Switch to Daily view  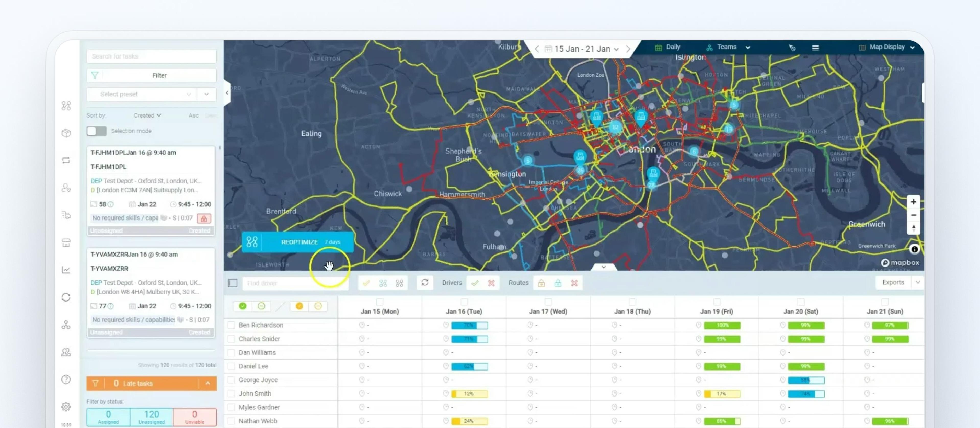click(x=668, y=47)
